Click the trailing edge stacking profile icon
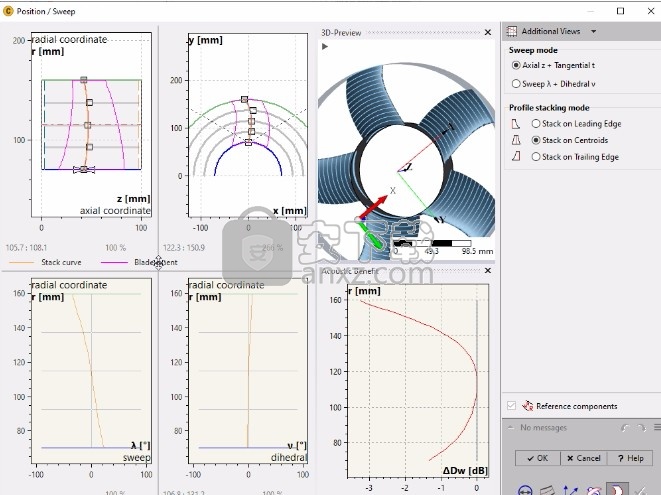The image size is (661, 495). coord(516,157)
